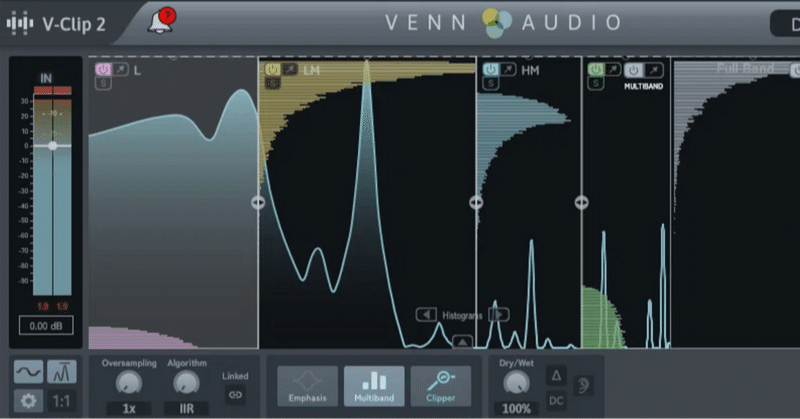Select the smooth curve view icon
The width and height of the screenshot is (800, 419).
click(x=29, y=372)
